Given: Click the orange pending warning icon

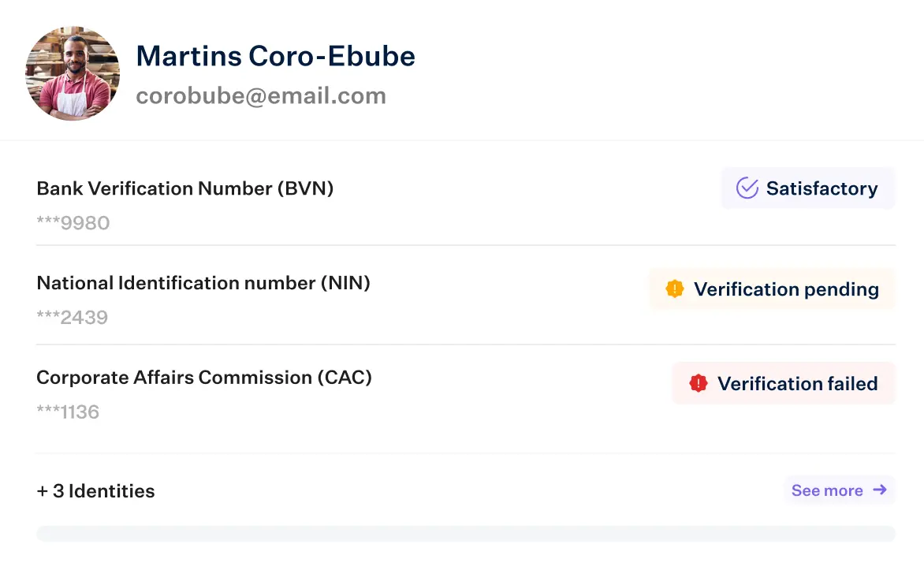Looking at the screenshot, I should click(675, 289).
